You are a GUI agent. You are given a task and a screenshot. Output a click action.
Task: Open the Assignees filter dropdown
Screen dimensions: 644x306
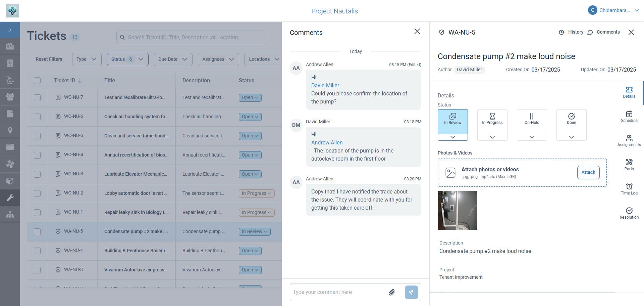(x=218, y=59)
